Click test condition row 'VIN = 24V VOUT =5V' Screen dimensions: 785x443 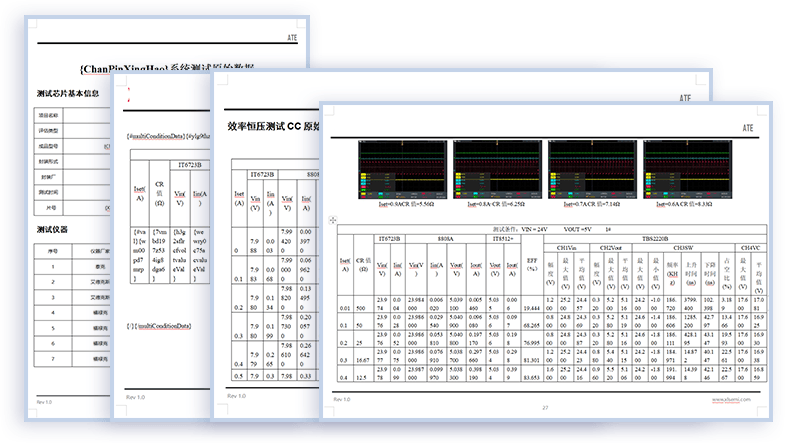(x=552, y=229)
